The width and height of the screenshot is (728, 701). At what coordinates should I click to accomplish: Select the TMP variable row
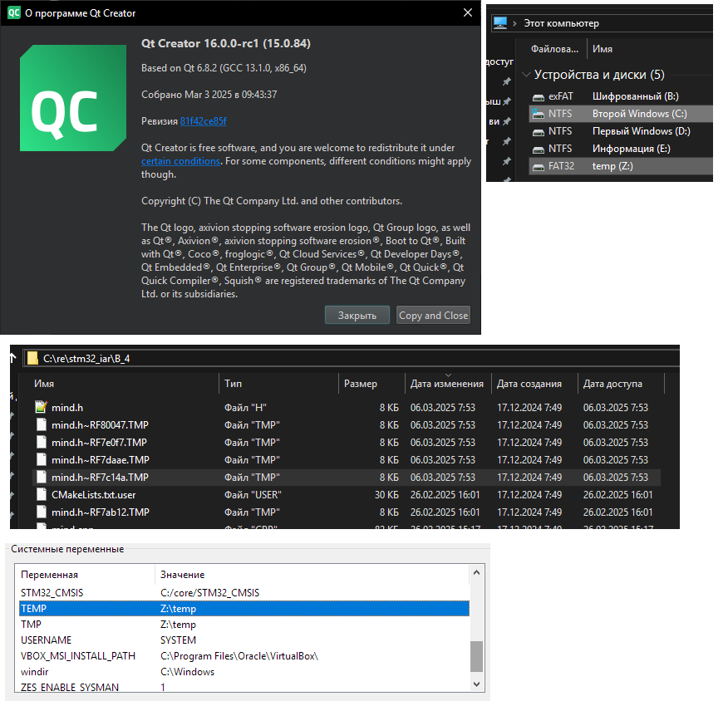tap(244, 624)
